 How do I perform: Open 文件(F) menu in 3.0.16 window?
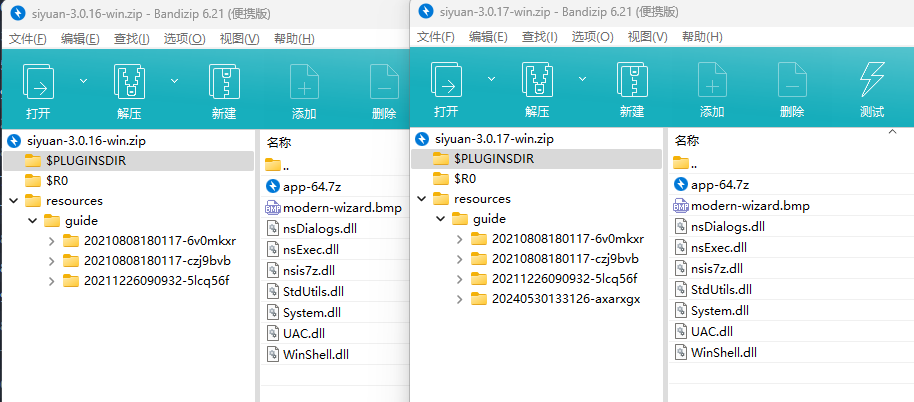click(27, 39)
